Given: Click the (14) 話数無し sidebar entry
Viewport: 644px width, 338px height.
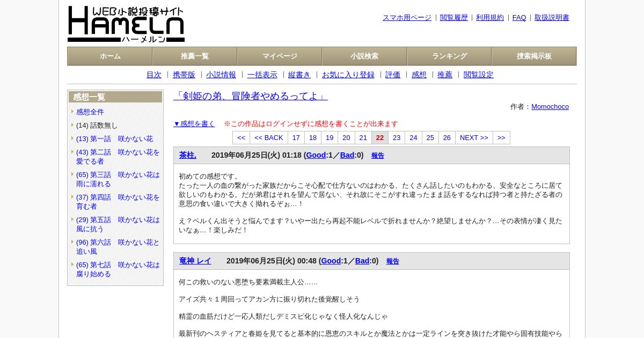Looking at the screenshot, I should 97,126.
